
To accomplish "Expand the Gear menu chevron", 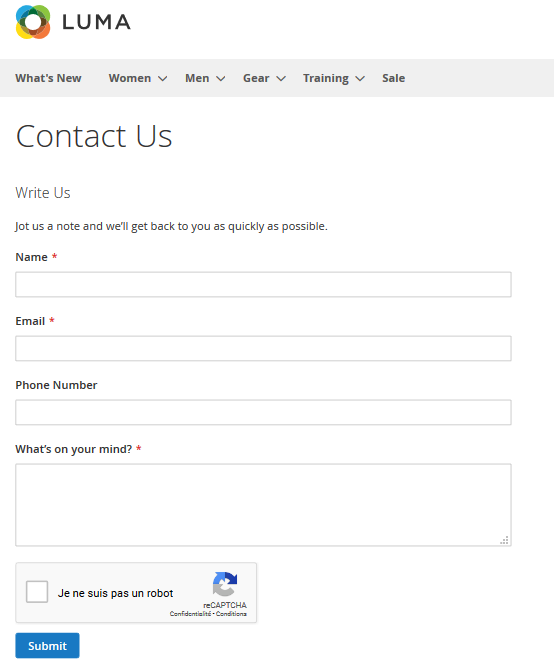I will pos(281,79).
